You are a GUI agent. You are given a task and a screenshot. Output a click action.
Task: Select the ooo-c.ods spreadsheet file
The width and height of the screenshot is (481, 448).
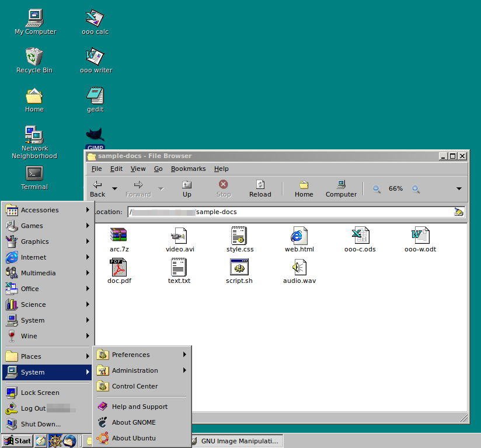[360, 240]
